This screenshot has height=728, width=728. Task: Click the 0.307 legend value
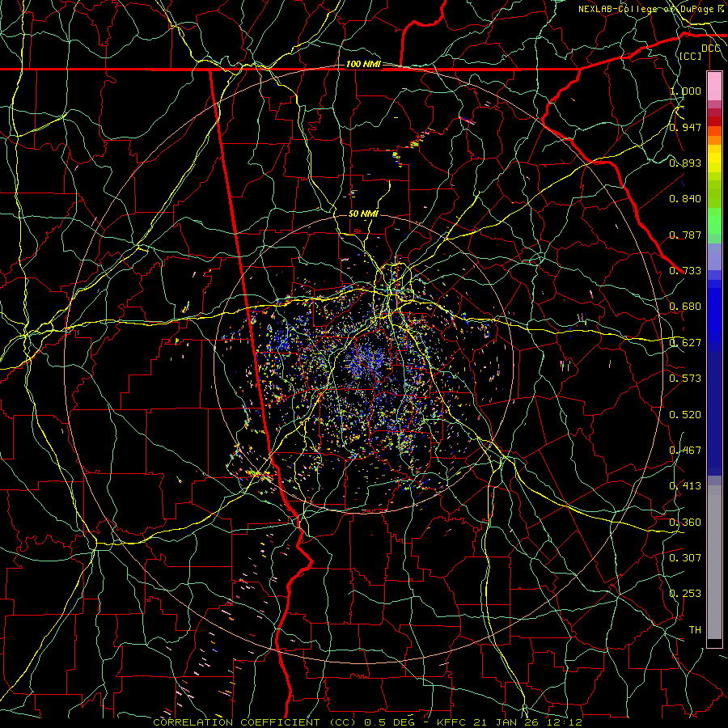[685, 558]
